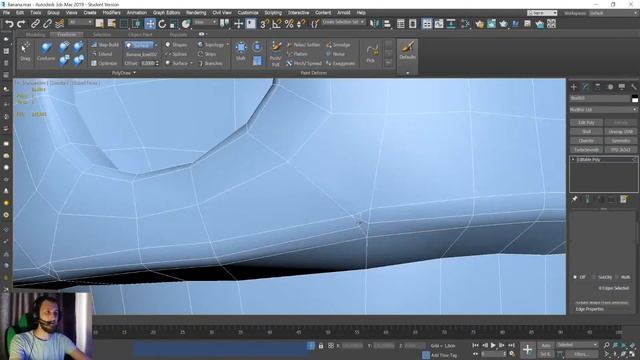
Task: Click the Relax/Soften brush
Action: tap(303, 44)
